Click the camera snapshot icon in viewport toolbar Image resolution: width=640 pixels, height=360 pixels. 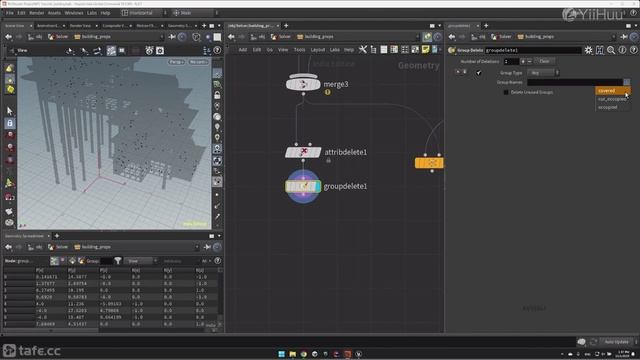[160, 51]
